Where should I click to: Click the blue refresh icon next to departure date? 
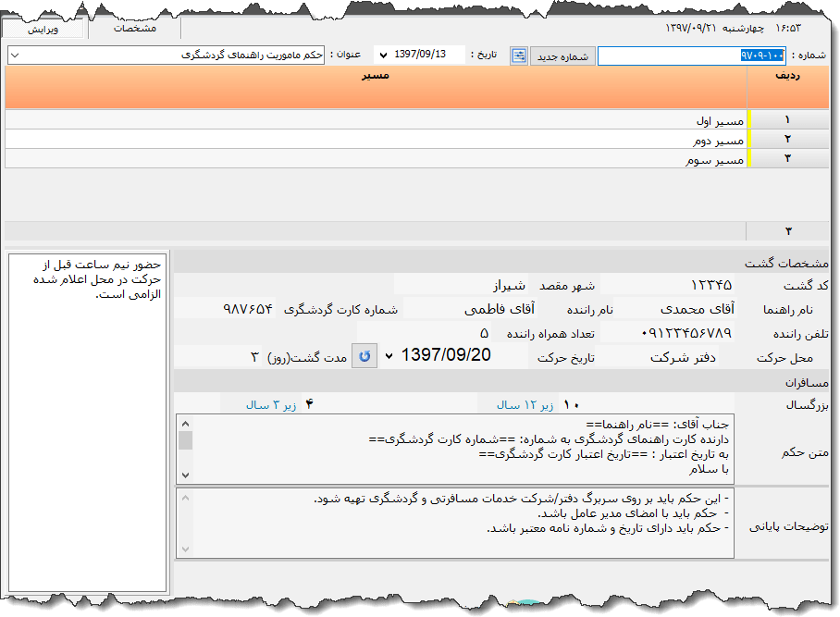pos(364,356)
